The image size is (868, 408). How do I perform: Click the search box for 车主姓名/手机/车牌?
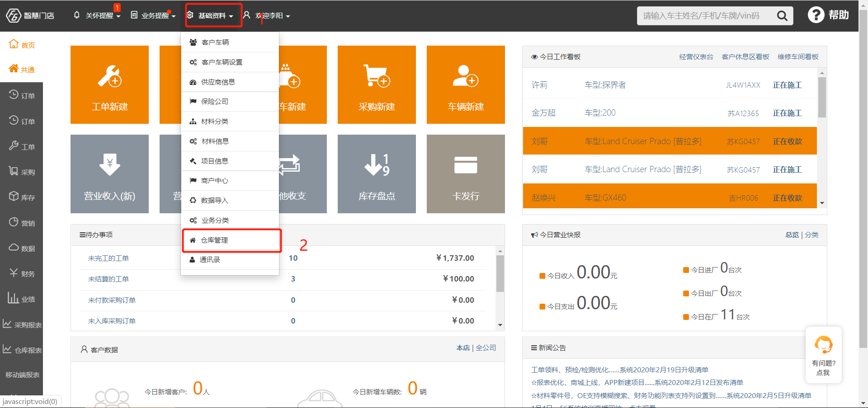point(705,16)
